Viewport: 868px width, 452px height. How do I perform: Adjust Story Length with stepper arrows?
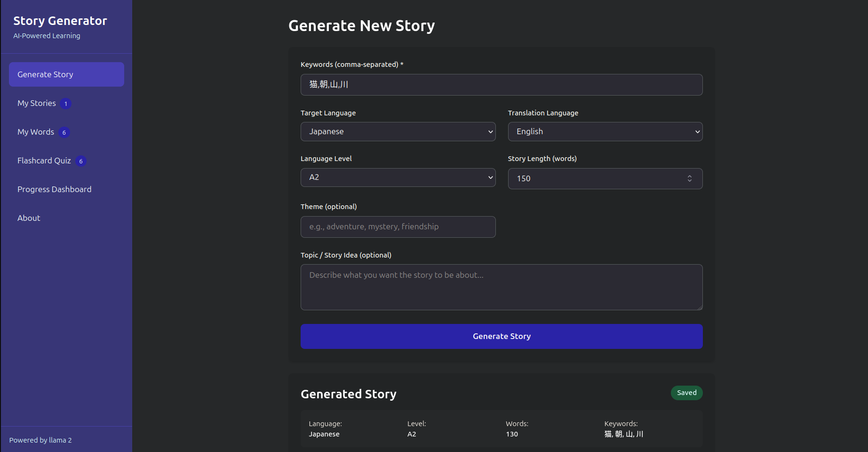(x=690, y=178)
